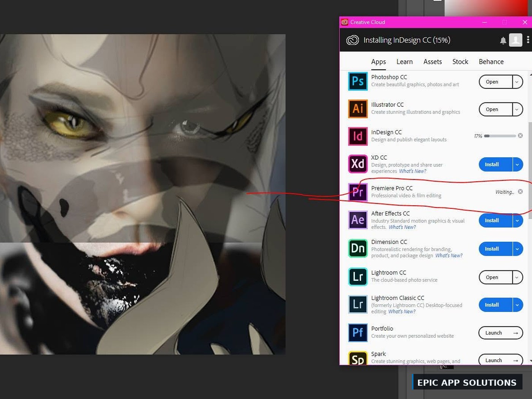Click the Lightroom CC app icon
Screen dimensions: 532x399
coord(358,277)
